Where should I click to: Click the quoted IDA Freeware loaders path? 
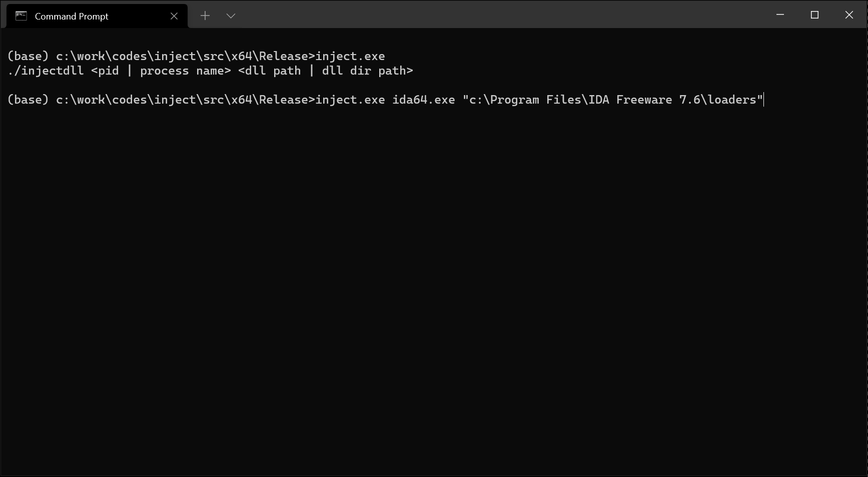610,100
